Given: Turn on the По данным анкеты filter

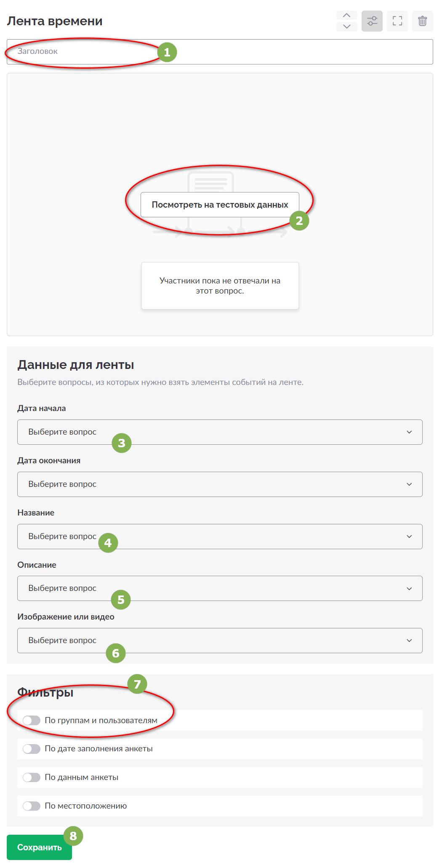Looking at the screenshot, I should (32, 777).
